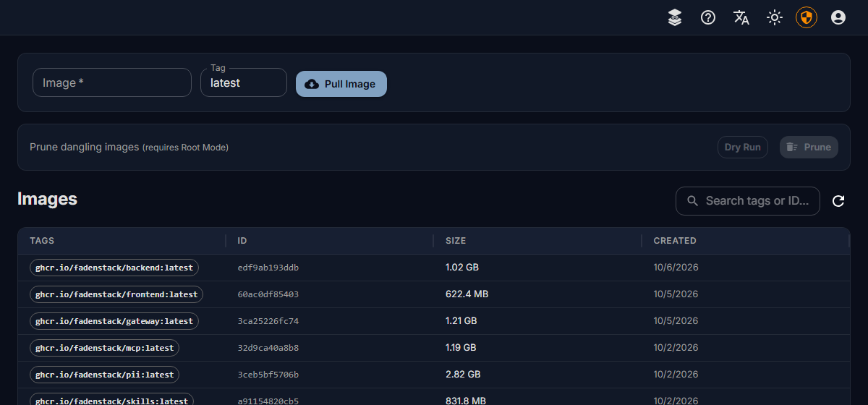Sort by the SIZE column header
868x405 pixels.
tap(456, 241)
